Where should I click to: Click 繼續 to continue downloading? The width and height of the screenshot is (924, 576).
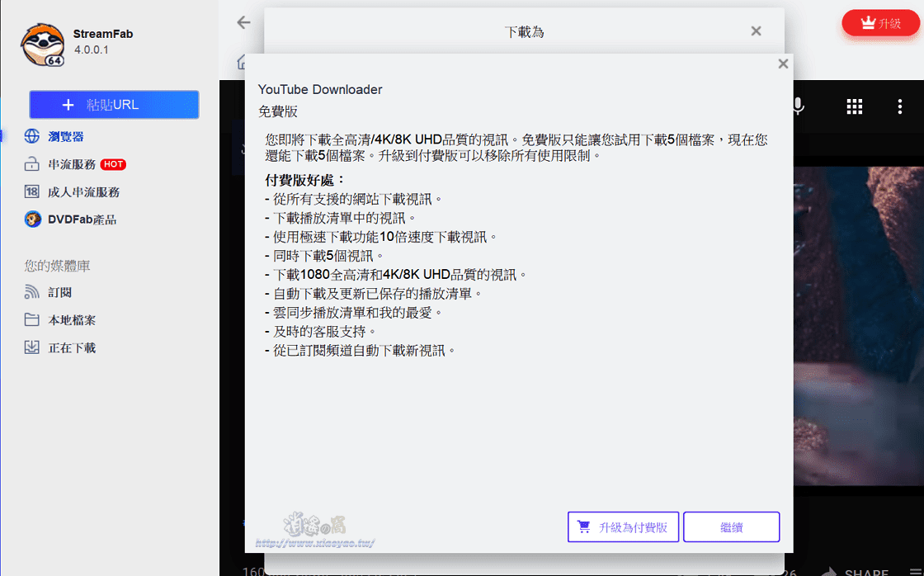pyautogui.click(x=730, y=526)
